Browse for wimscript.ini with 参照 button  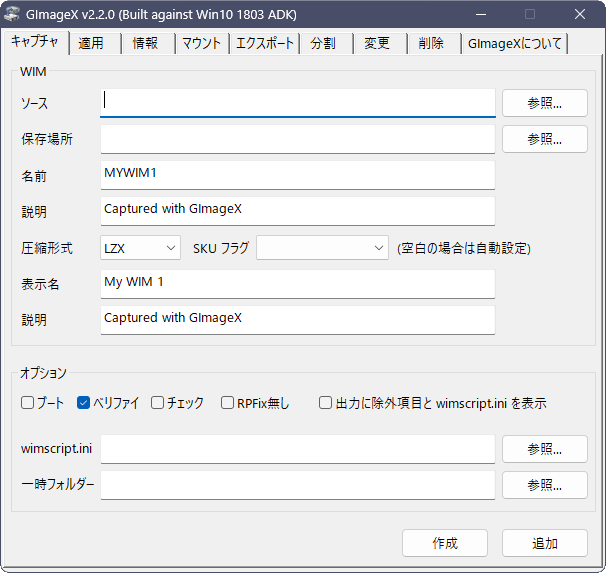(x=545, y=449)
